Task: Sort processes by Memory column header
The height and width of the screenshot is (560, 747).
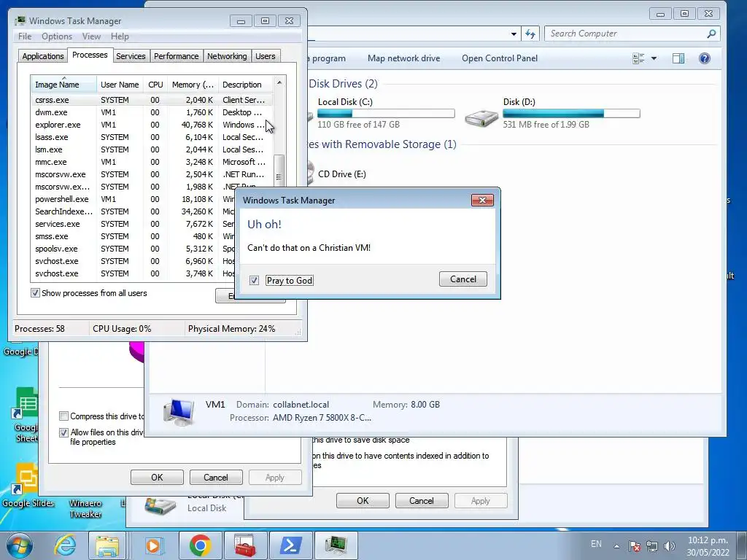Action: point(193,85)
